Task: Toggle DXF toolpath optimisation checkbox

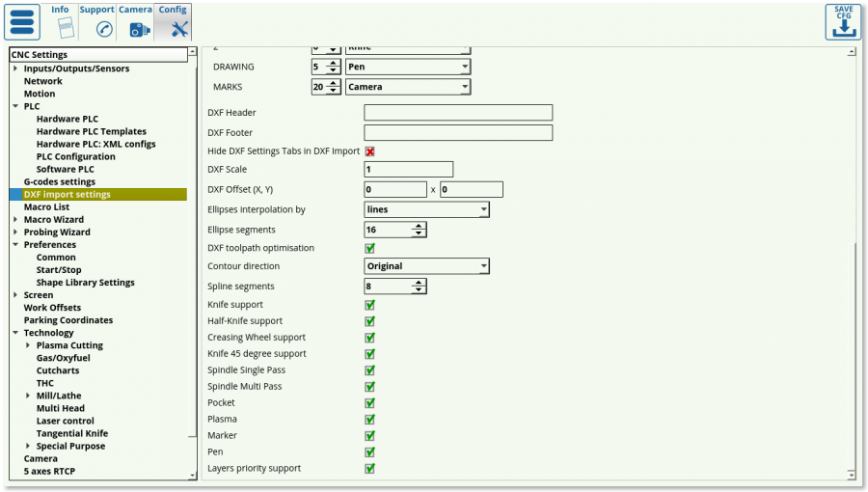Action: tap(369, 248)
